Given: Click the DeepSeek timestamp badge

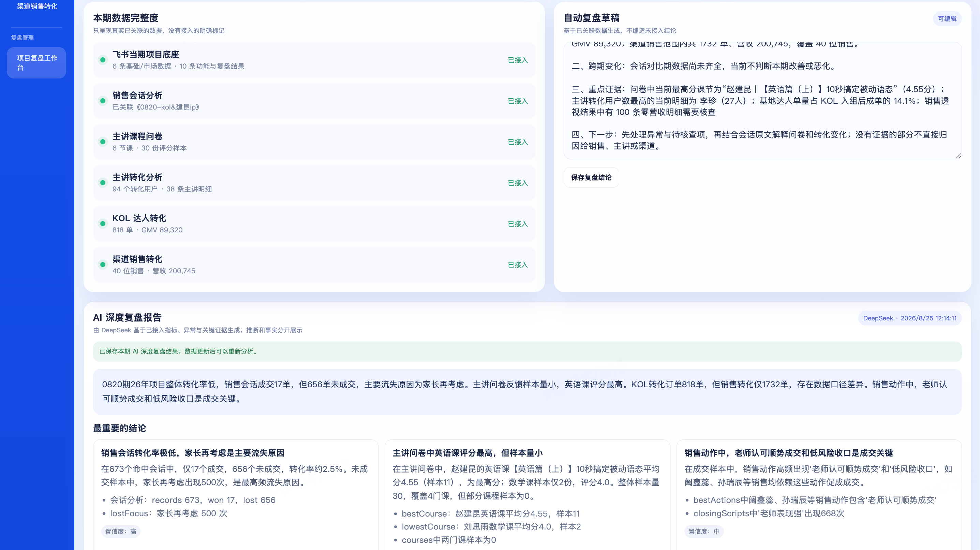Looking at the screenshot, I should pyautogui.click(x=910, y=318).
